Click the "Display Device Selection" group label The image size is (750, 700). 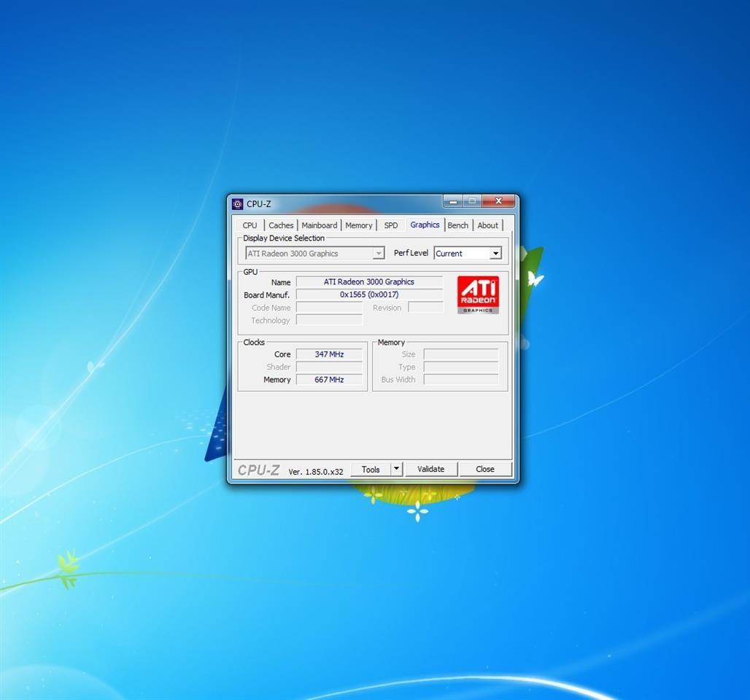[x=284, y=238]
